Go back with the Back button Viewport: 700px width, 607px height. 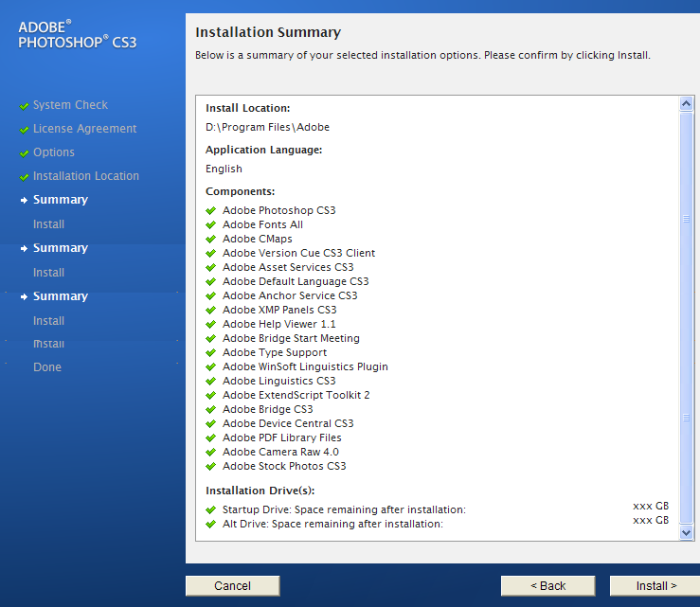[547, 585]
